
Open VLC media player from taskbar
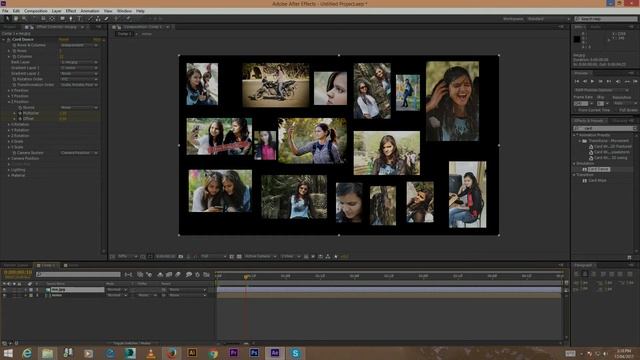pyautogui.click(x=151, y=352)
